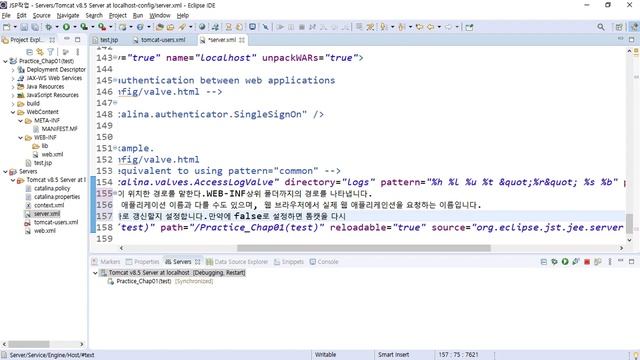Click the New file toolbar icon
The image size is (640, 360).
click(x=7, y=27)
